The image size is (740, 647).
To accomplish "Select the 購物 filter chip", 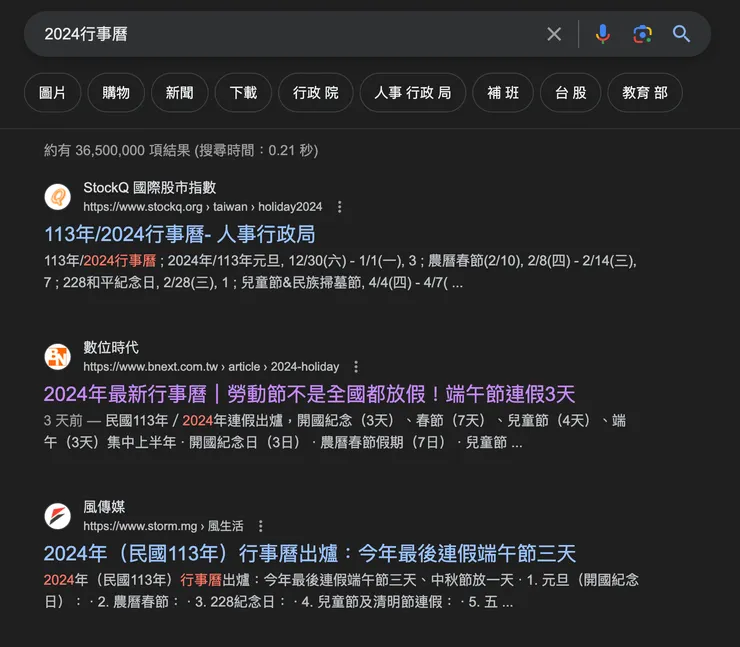I will 116,92.
